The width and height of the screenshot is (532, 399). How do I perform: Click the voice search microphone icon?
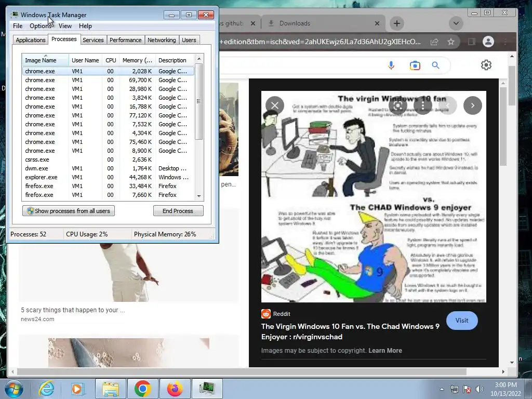coord(391,65)
